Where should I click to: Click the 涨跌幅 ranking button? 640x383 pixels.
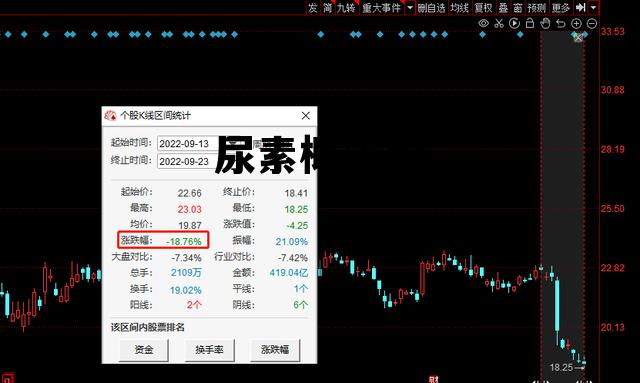(x=275, y=350)
